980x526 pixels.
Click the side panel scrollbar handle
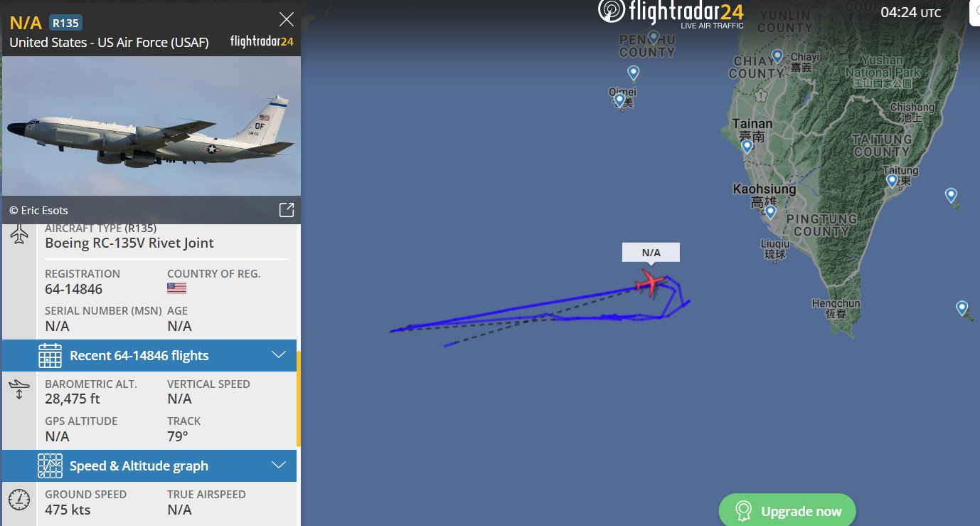tap(299, 399)
